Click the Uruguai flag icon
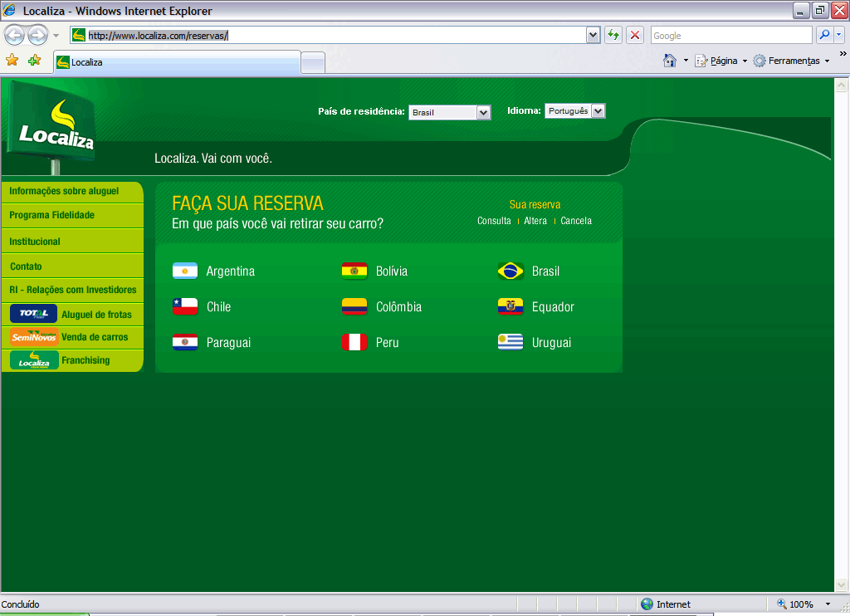Viewport: 850px width, 616px height. coord(510,342)
